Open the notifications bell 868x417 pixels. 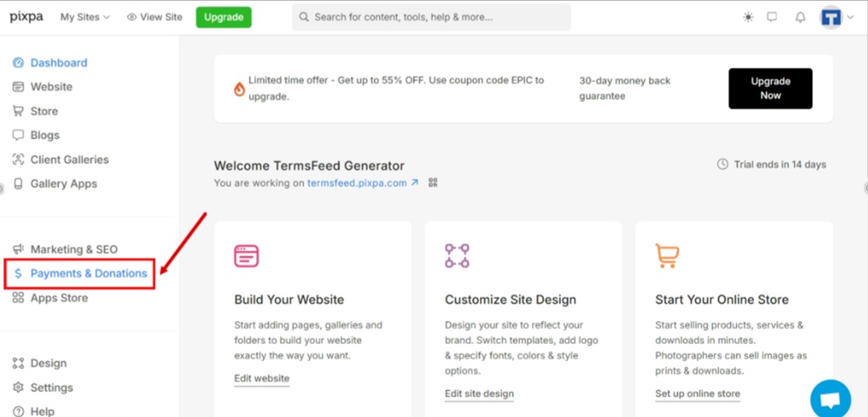(x=800, y=17)
